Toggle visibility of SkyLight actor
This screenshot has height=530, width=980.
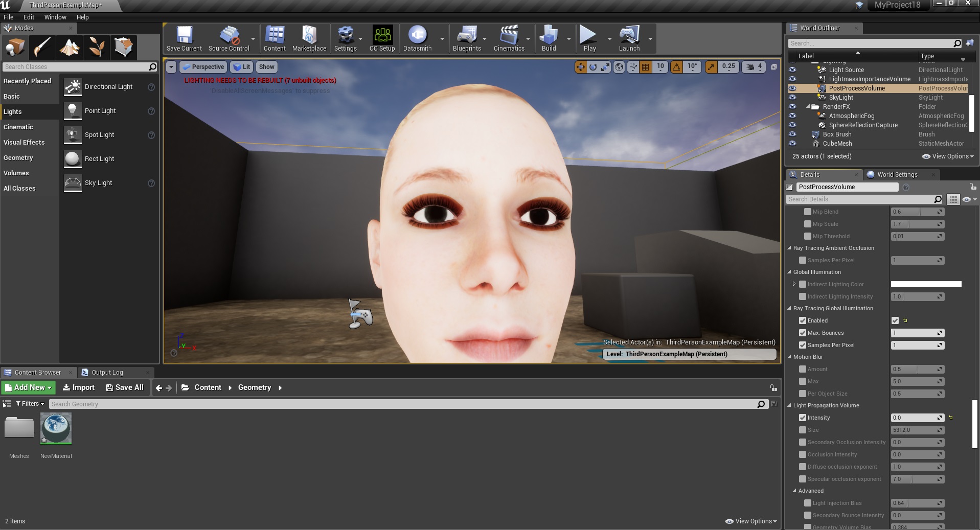coord(792,98)
